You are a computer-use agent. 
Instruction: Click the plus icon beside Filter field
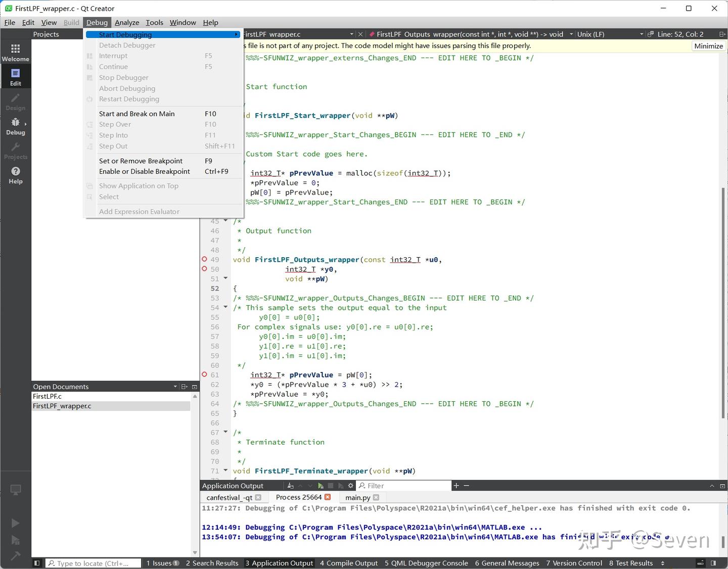[456, 486]
